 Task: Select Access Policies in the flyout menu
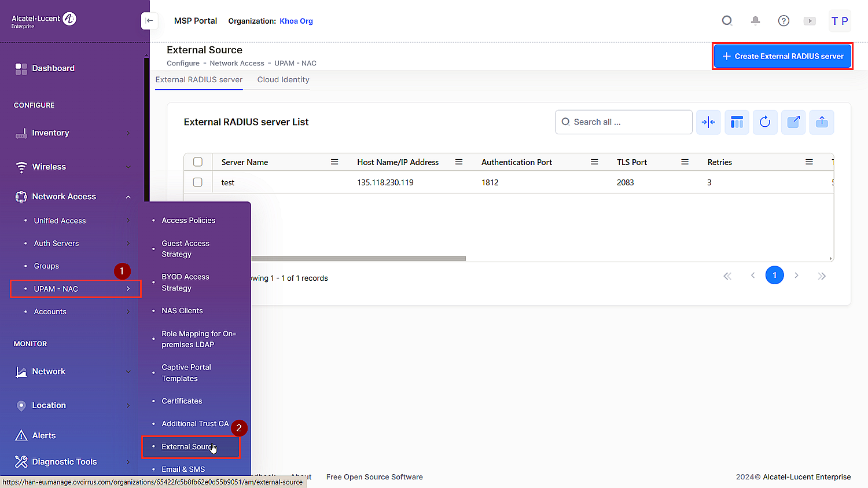[189, 221]
